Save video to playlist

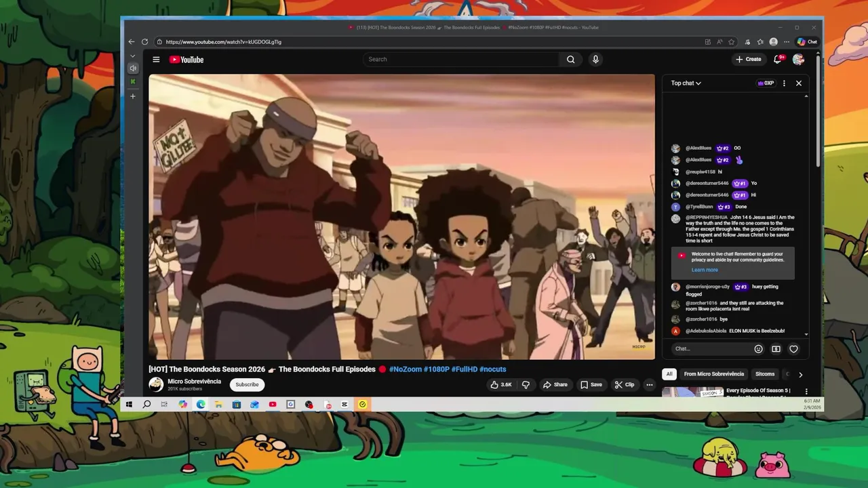pos(591,385)
